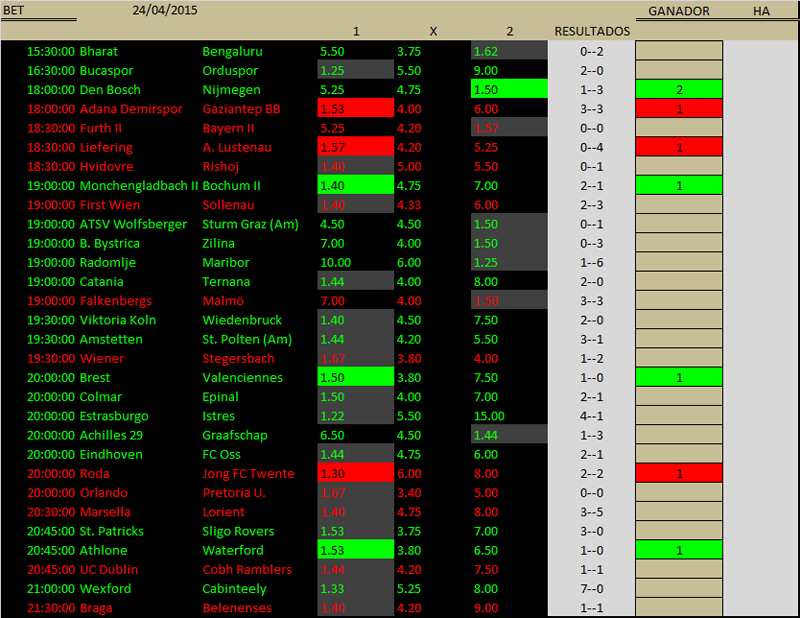This screenshot has height=618, width=800.
Task: Click Achilles 29 team cell
Action: click(111, 435)
